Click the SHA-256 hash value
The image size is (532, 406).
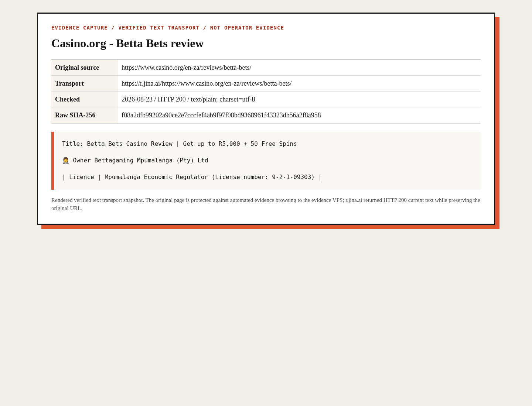click(x=221, y=115)
